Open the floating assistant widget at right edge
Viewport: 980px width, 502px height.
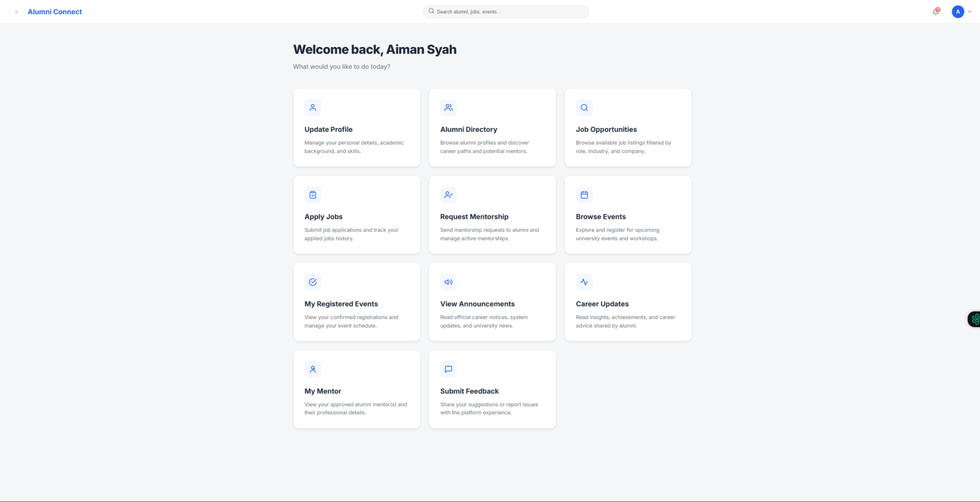(975, 319)
